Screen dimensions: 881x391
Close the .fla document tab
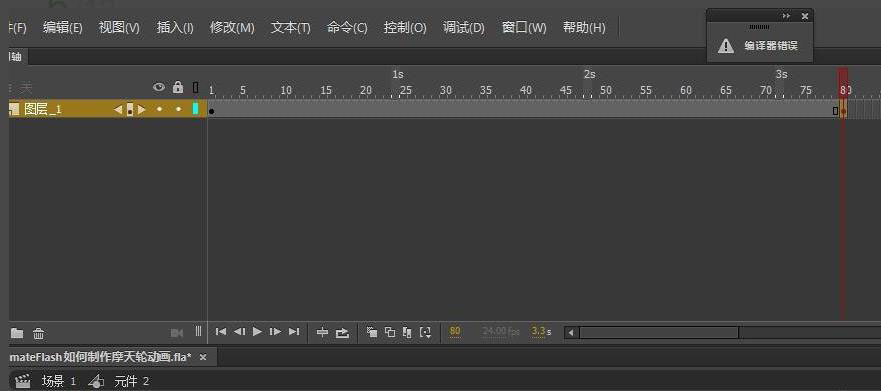pyautogui.click(x=203, y=357)
